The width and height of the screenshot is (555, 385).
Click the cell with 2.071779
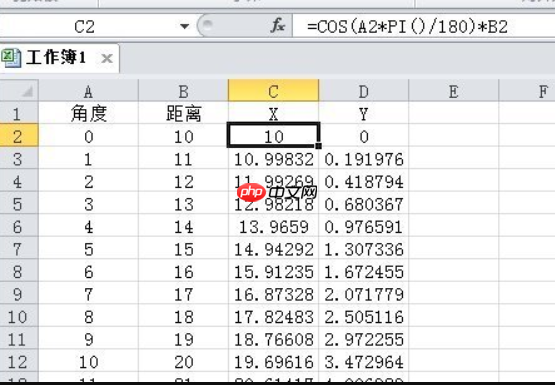(x=364, y=294)
